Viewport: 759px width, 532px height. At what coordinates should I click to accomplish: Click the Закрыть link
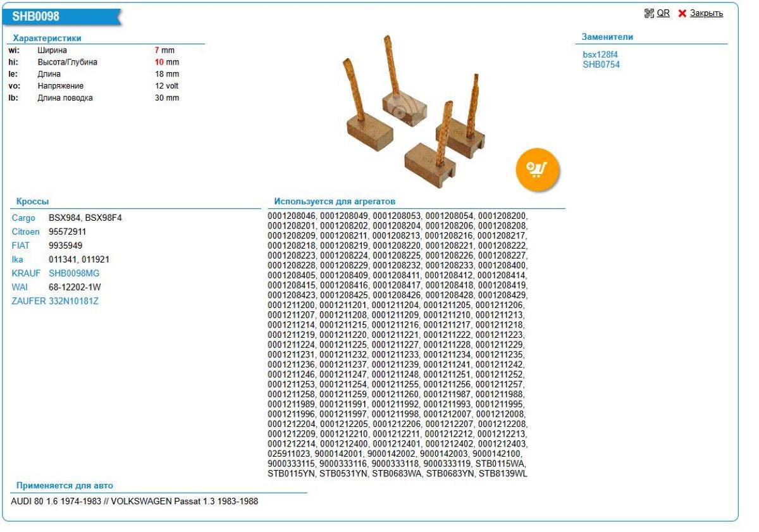coord(706,13)
